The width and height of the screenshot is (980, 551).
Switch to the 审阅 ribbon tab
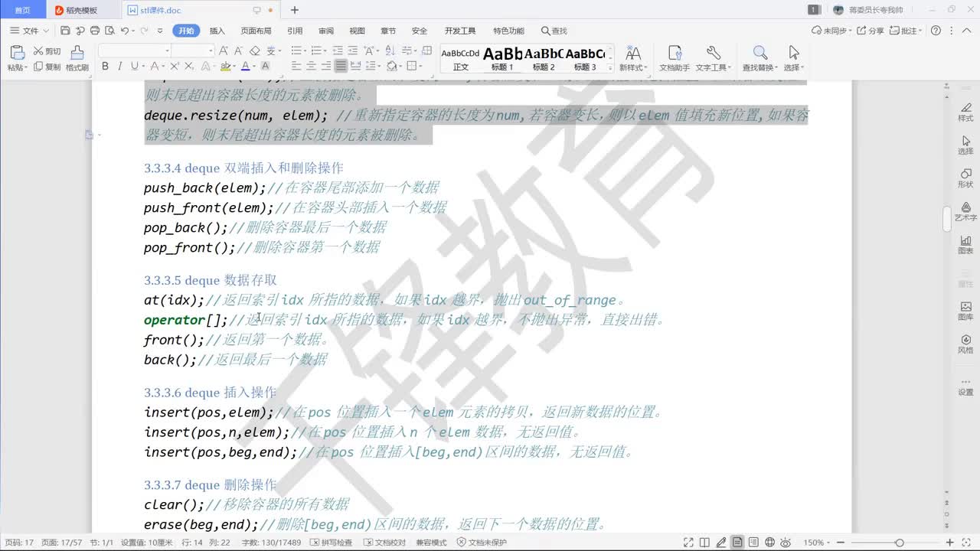coord(326,31)
